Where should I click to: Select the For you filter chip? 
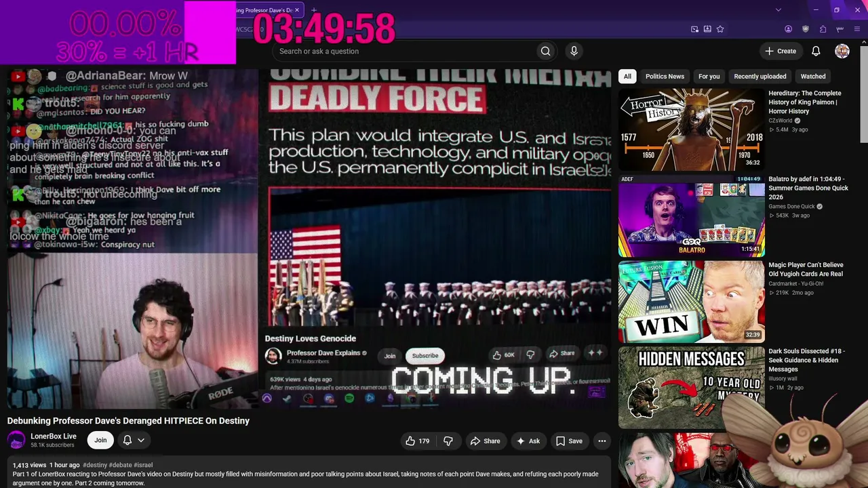pos(709,77)
